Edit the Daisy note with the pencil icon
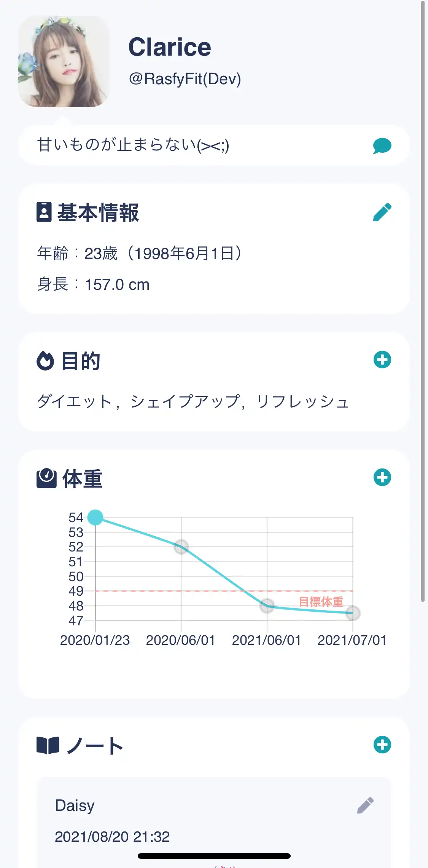 tap(366, 805)
